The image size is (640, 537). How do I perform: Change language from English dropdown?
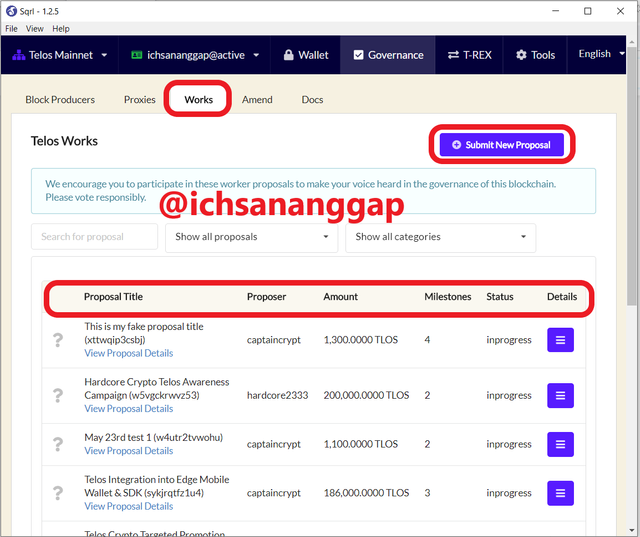tap(600, 54)
